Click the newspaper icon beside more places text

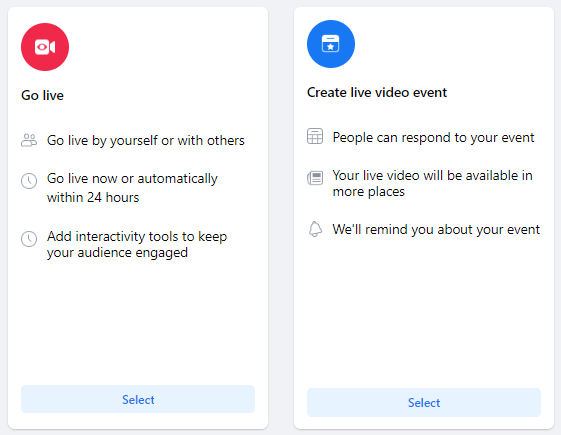coord(315,178)
